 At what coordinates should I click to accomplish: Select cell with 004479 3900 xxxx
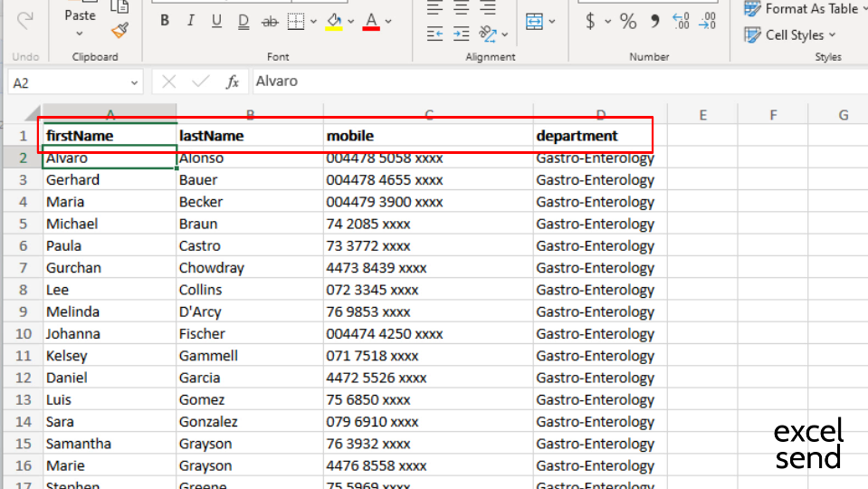428,202
